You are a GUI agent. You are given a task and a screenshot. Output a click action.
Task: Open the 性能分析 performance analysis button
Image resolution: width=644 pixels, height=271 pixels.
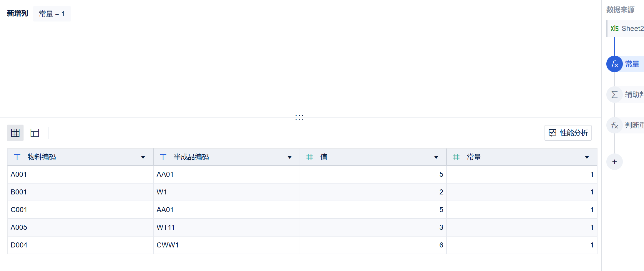coord(568,133)
